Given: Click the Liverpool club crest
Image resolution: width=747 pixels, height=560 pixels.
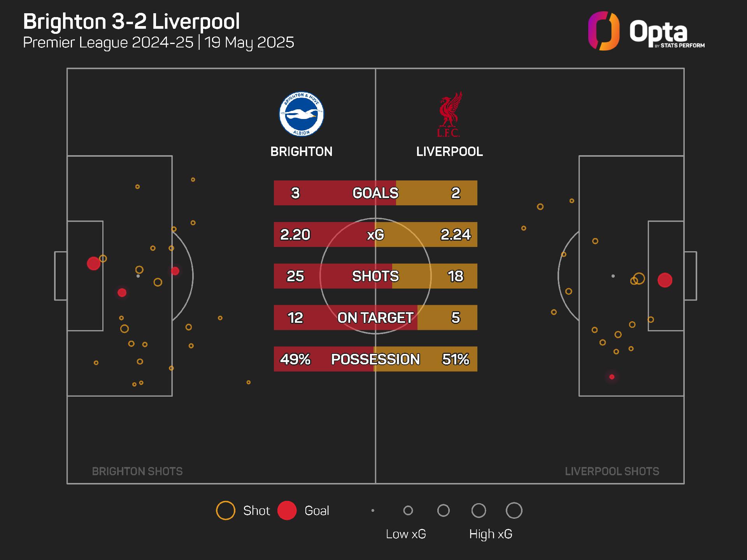Looking at the screenshot, I should coord(449,114).
